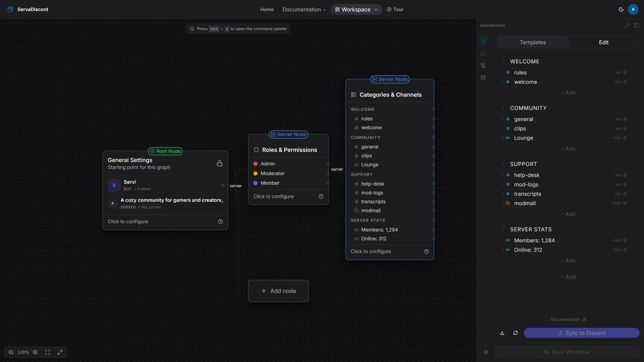
Task: Click the chat bubble icon in sidebar strip
Action: tap(483, 54)
